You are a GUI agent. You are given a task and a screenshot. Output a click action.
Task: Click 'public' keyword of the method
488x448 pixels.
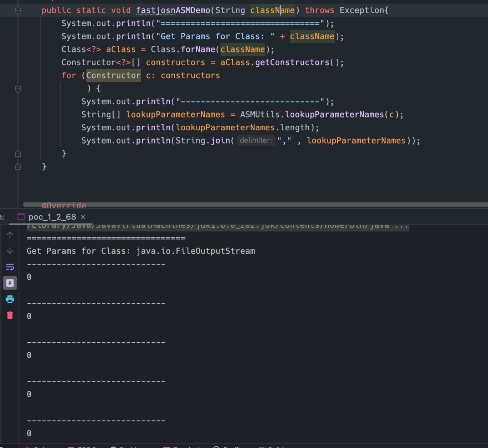[56, 10]
